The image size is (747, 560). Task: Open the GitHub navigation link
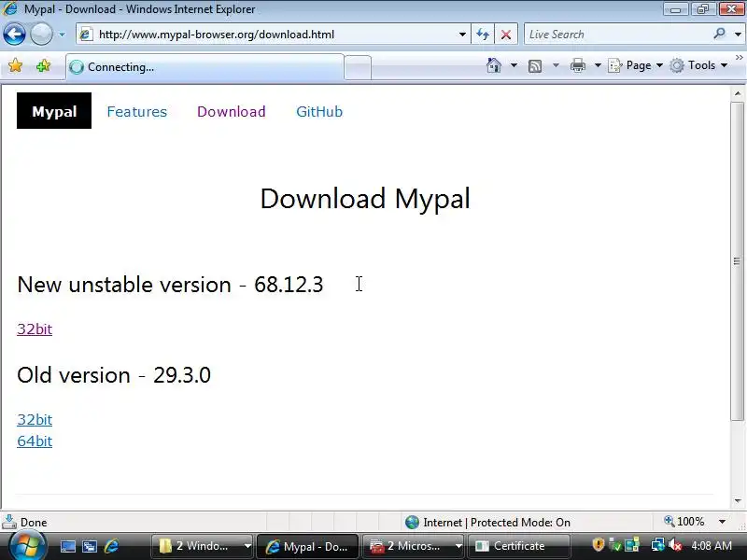[x=319, y=111]
